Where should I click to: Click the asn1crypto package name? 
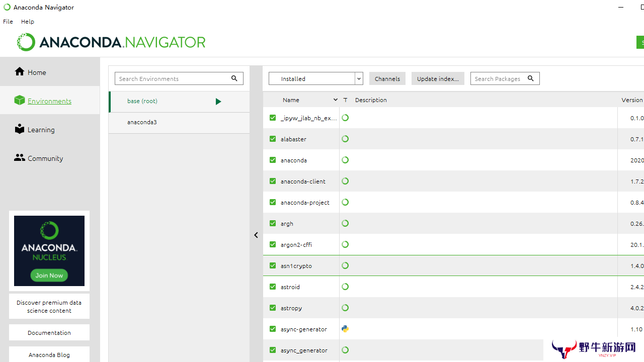click(x=296, y=266)
